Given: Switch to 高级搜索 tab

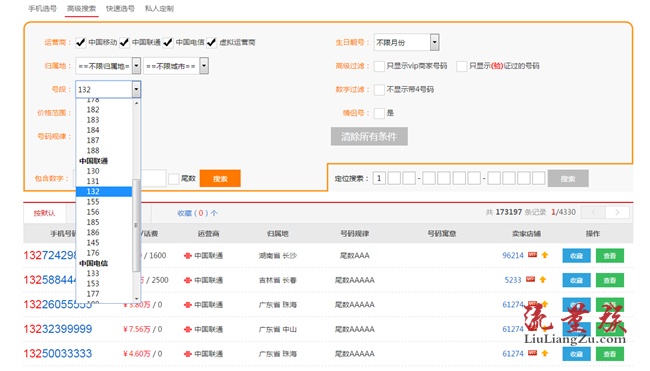Looking at the screenshot, I should 81,8.
